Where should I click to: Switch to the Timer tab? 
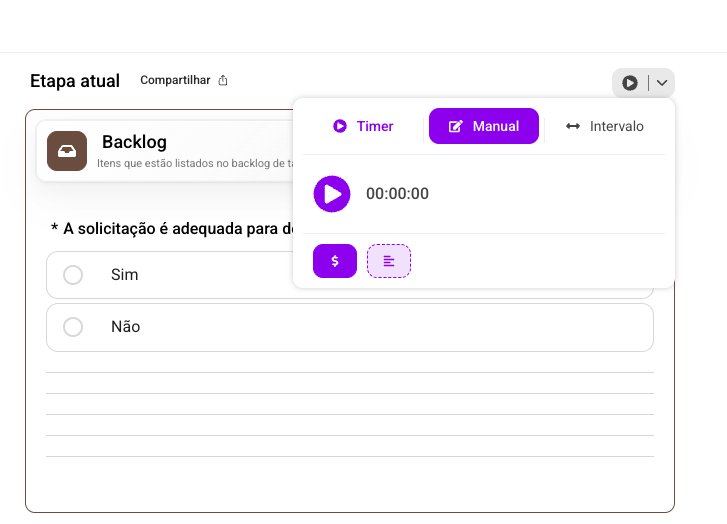(363, 126)
